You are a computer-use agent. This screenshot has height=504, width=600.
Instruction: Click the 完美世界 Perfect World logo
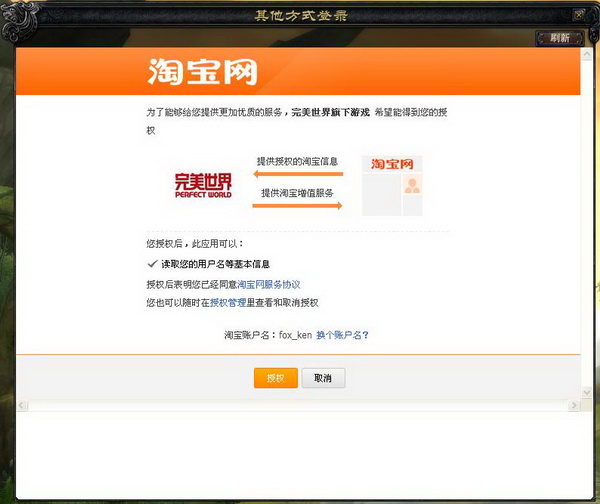tap(203, 185)
